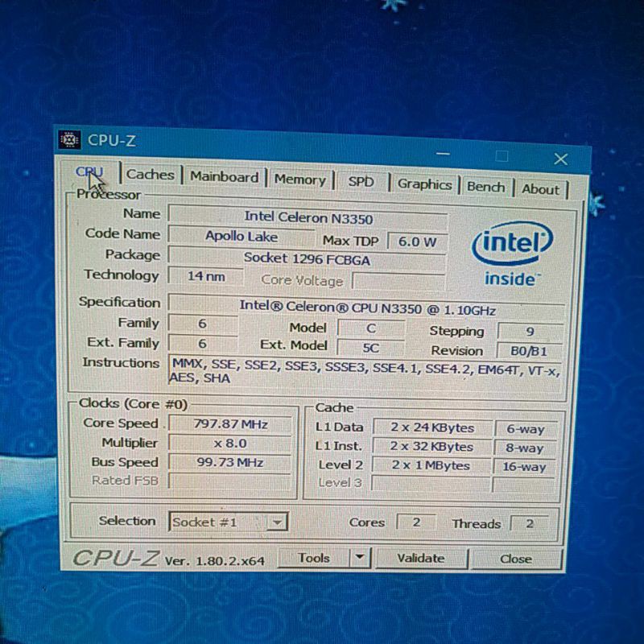This screenshot has width=644, height=644.
Task: Open the About tab
Action: (540, 189)
